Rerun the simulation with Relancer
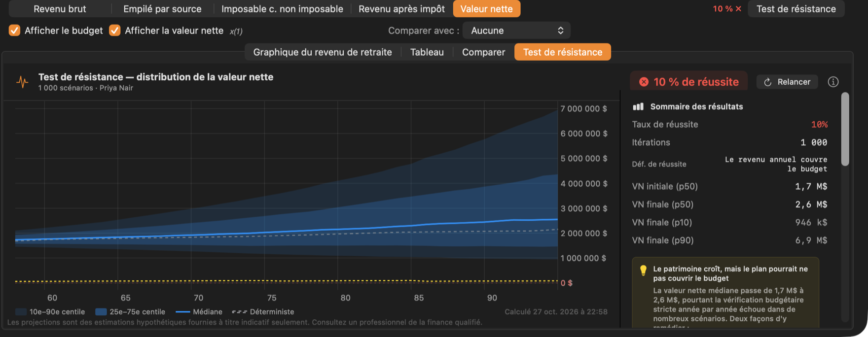 (x=787, y=82)
